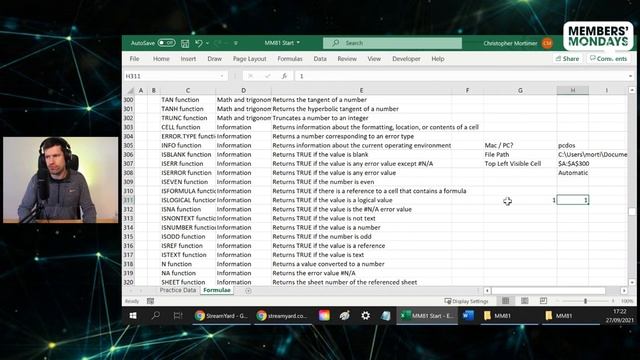The height and width of the screenshot is (360, 640).
Task: Click the Comments button
Action: tap(608, 59)
